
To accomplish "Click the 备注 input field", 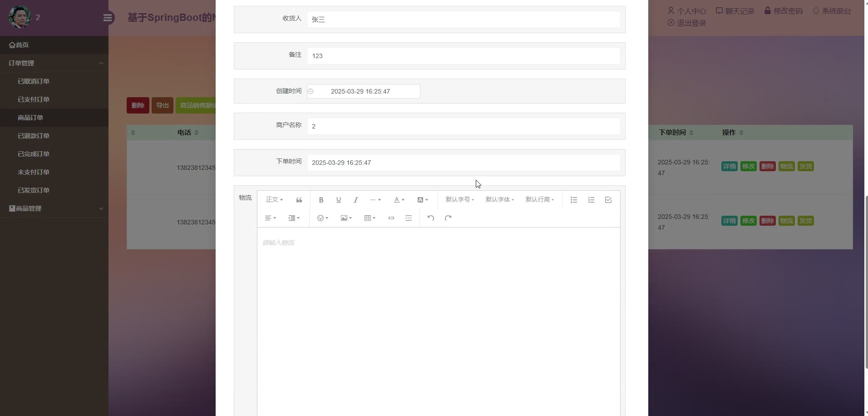I will click(x=463, y=56).
